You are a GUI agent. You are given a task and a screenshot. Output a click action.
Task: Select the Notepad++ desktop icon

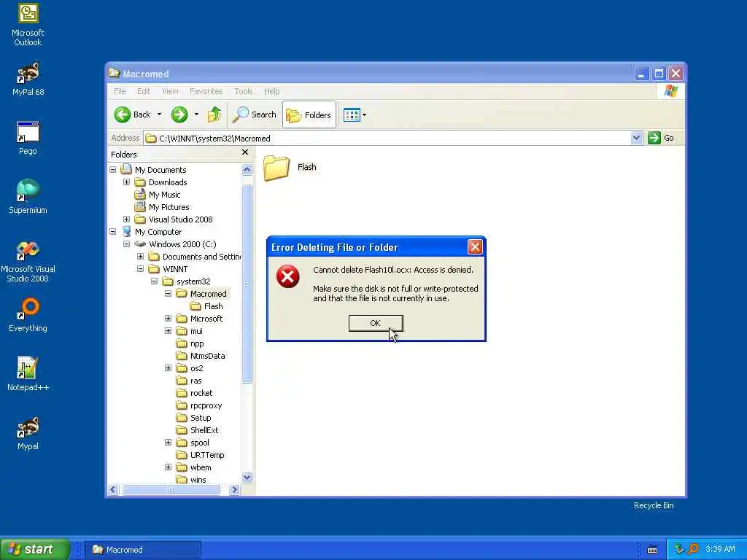(x=28, y=374)
